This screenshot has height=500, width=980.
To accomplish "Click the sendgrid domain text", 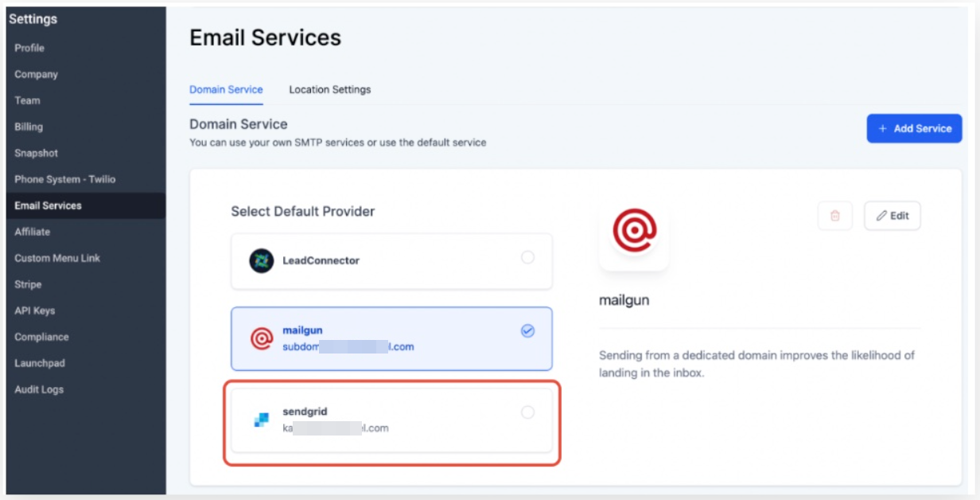I will (x=336, y=428).
